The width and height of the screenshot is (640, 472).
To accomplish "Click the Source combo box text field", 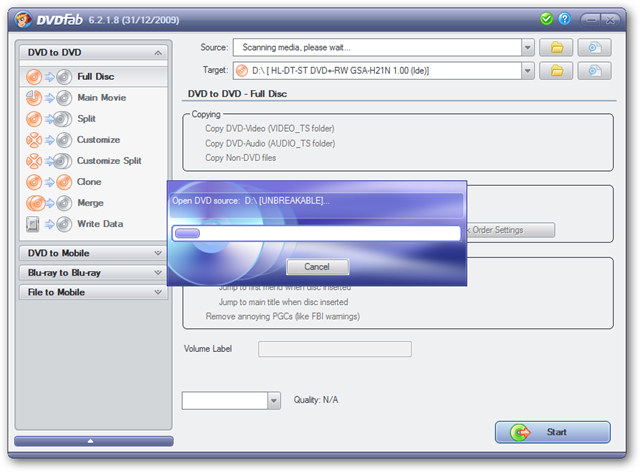I will pos(378,47).
